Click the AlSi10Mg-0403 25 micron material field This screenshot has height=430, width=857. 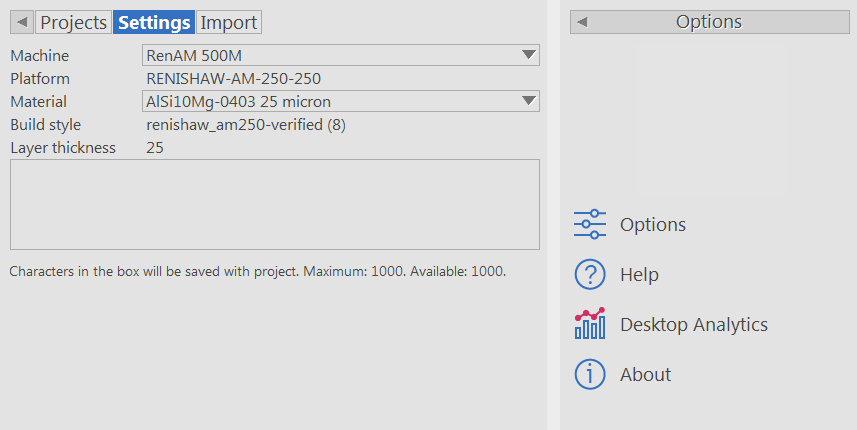coord(330,101)
